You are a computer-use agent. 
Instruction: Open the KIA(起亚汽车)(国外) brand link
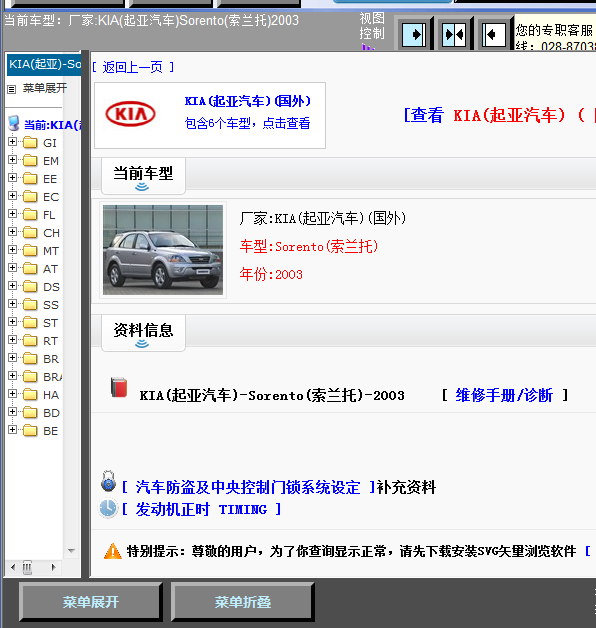click(x=248, y=101)
